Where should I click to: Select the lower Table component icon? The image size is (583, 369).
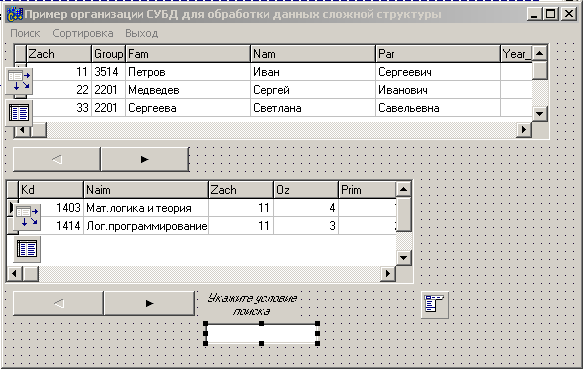coord(27,249)
